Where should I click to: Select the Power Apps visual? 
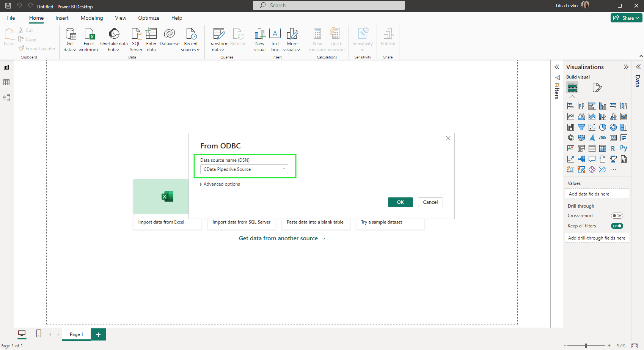592,170
